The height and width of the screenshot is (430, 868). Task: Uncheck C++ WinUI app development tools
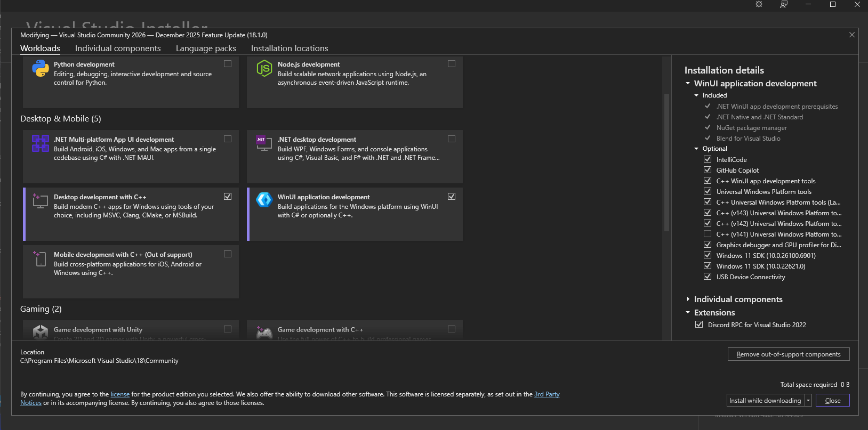(x=708, y=181)
